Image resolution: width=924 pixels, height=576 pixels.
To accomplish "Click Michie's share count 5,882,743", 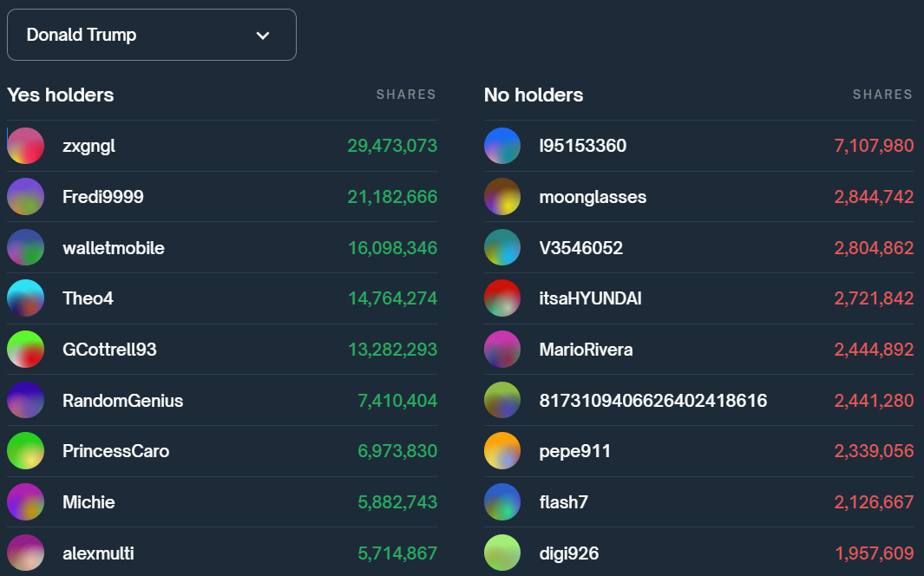I will click(397, 502).
